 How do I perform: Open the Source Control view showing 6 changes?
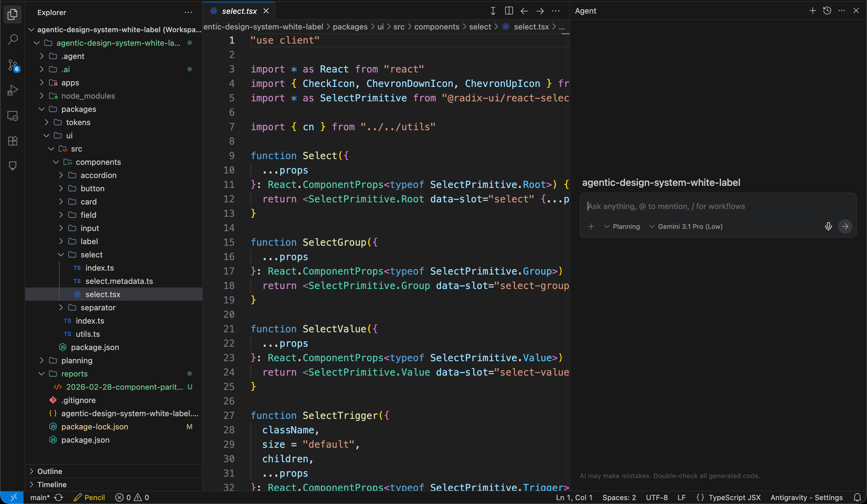13,65
